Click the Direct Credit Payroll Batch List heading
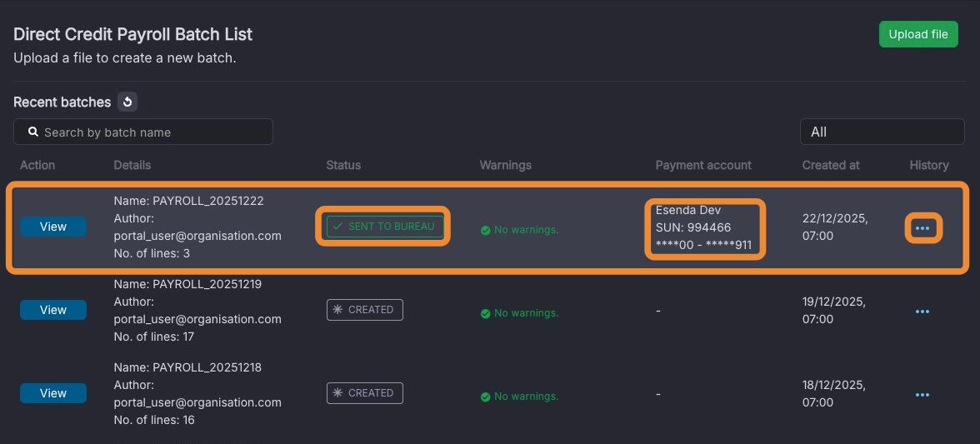The image size is (980, 444). (133, 33)
